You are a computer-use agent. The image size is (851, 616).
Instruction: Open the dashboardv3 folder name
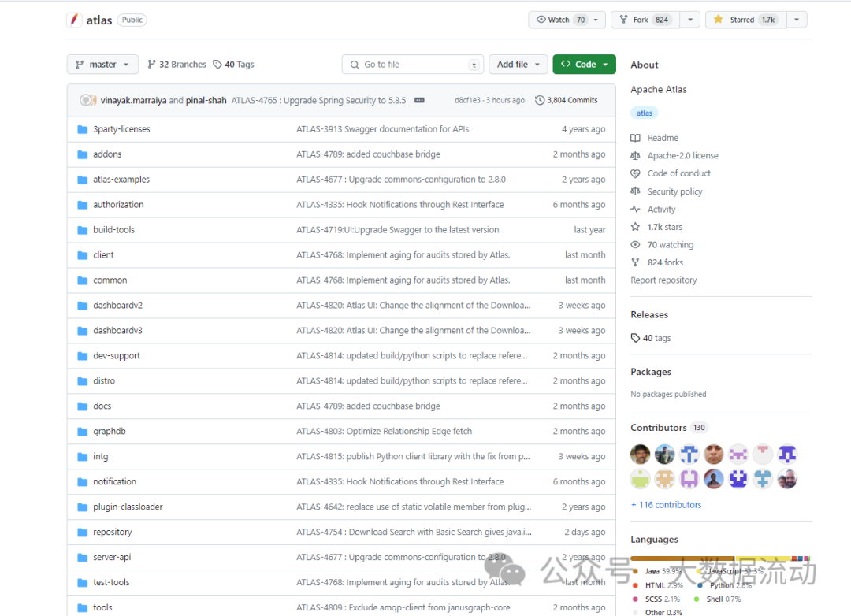pyautogui.click(x=117, y=331)
